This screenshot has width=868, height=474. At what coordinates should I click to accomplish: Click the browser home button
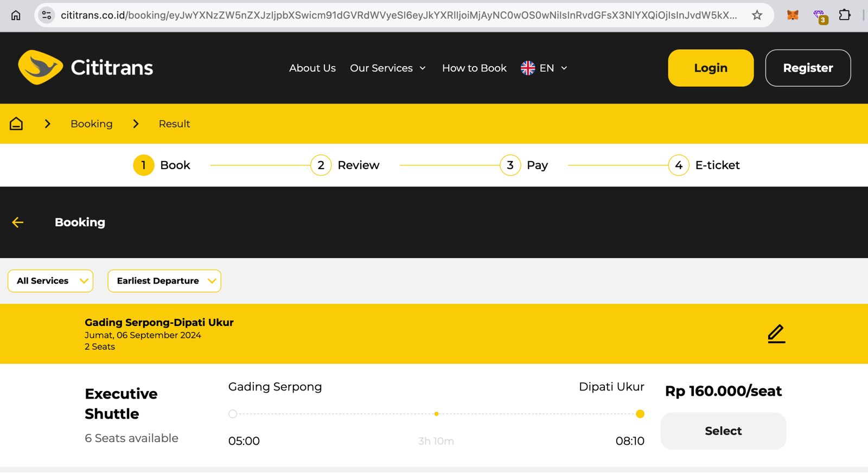[x=16, y=15]
